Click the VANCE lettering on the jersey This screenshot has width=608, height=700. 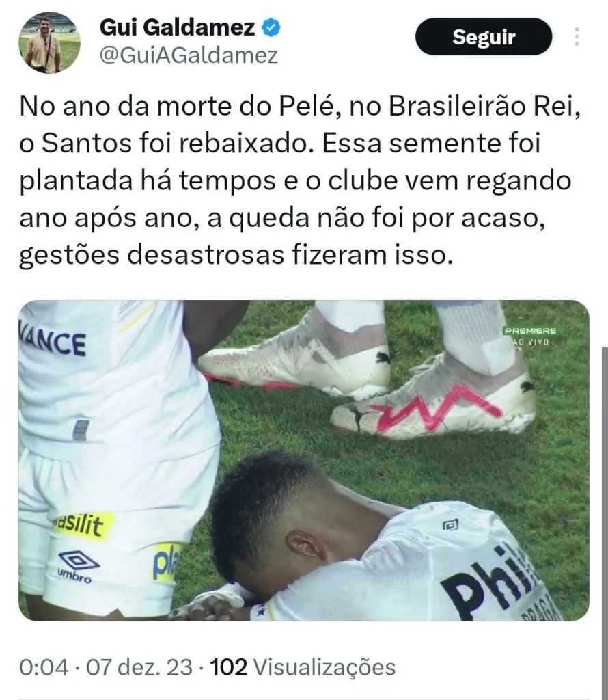pos(52,342)
